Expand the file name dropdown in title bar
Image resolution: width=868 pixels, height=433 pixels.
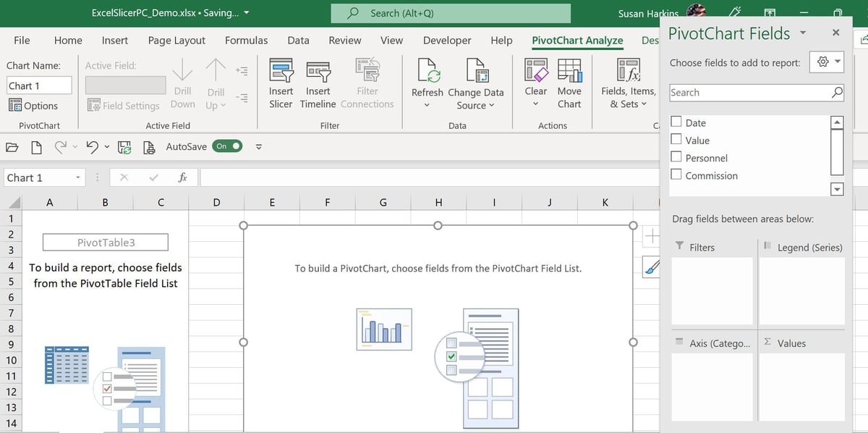point(247,13)
